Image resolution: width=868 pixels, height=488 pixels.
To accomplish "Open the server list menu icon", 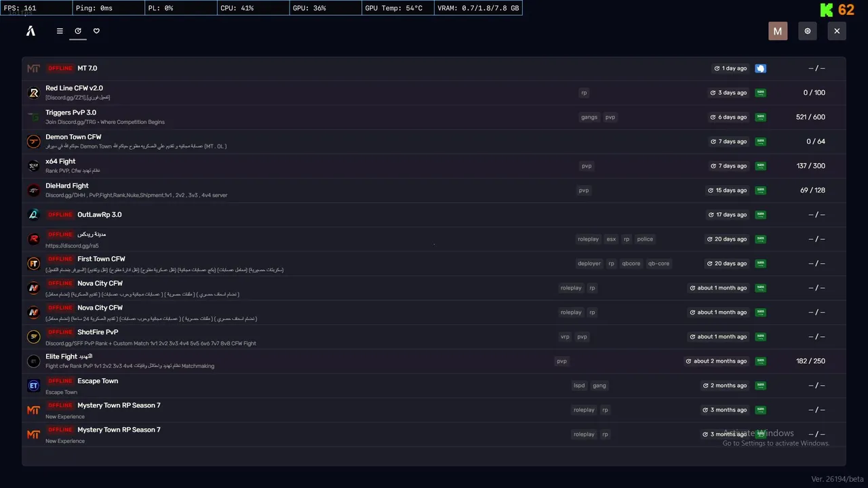I will [x=60, y=31].
